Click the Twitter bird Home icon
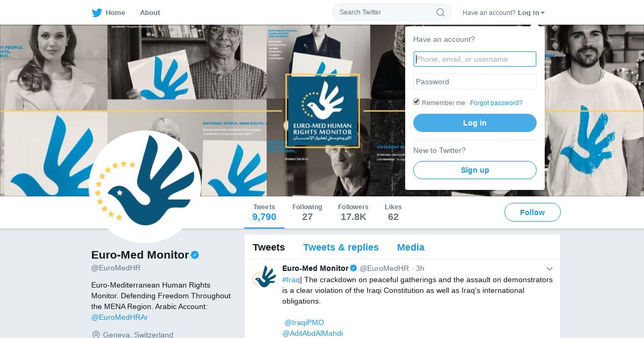 pos(97,12)
